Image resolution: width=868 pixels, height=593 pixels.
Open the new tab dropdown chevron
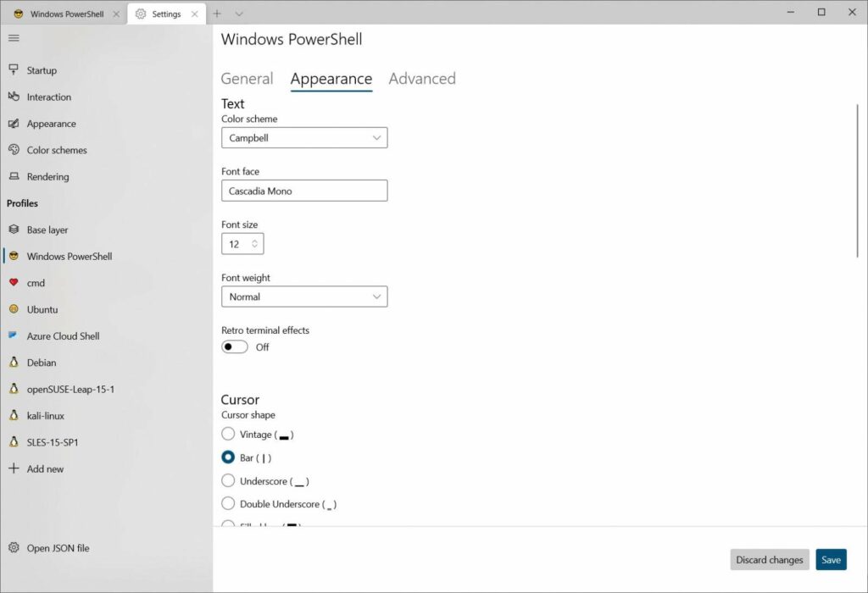coord(238,14)
